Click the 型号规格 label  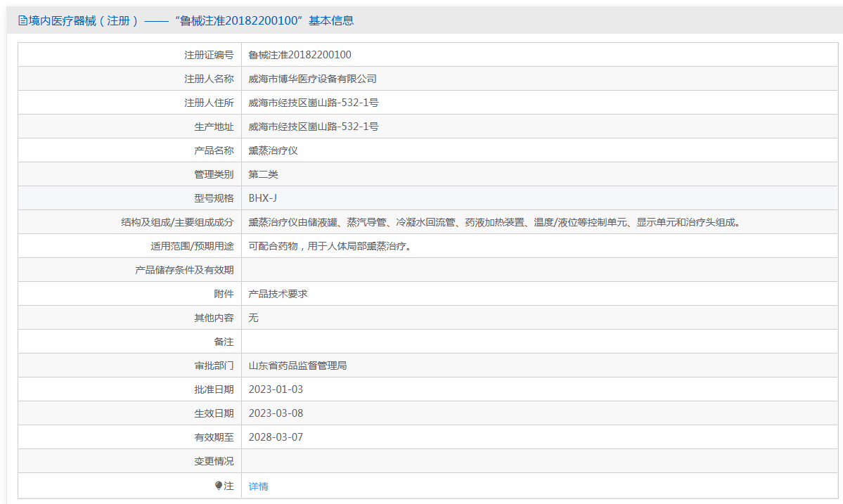[214, 198]
